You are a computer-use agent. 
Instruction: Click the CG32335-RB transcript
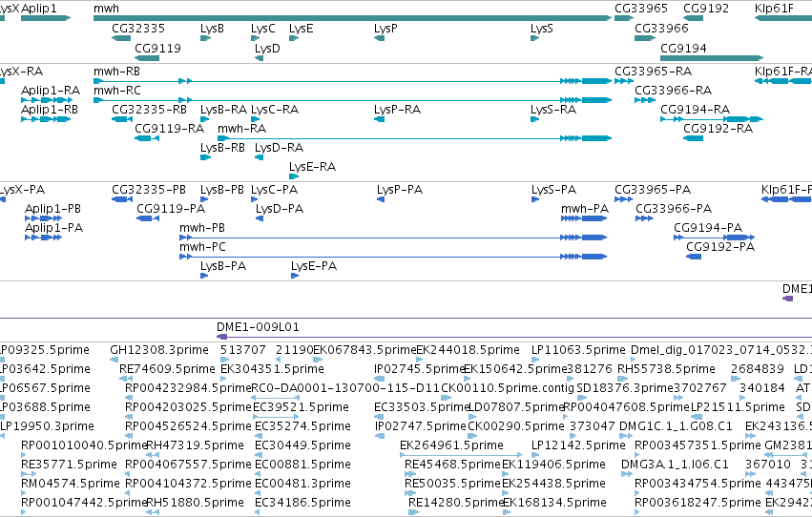pyautogui.click(x=122, y=119)
